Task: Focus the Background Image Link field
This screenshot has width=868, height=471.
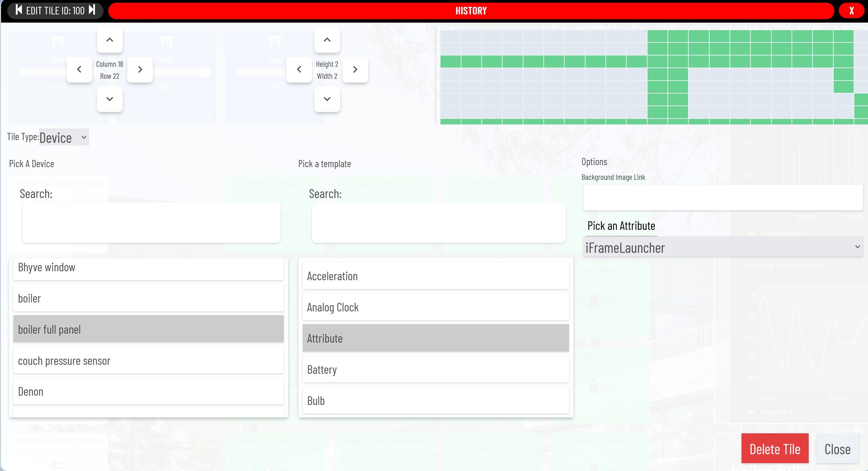Action: tap(723, 197)
